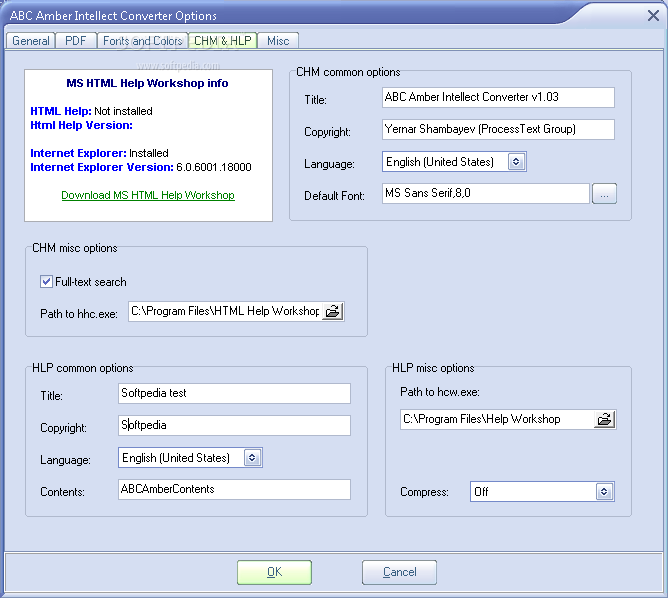This screenshot has width=668, height=598.
Task: Click the HLP Copyright field 'Softpedia'
Action: [234, 426]
